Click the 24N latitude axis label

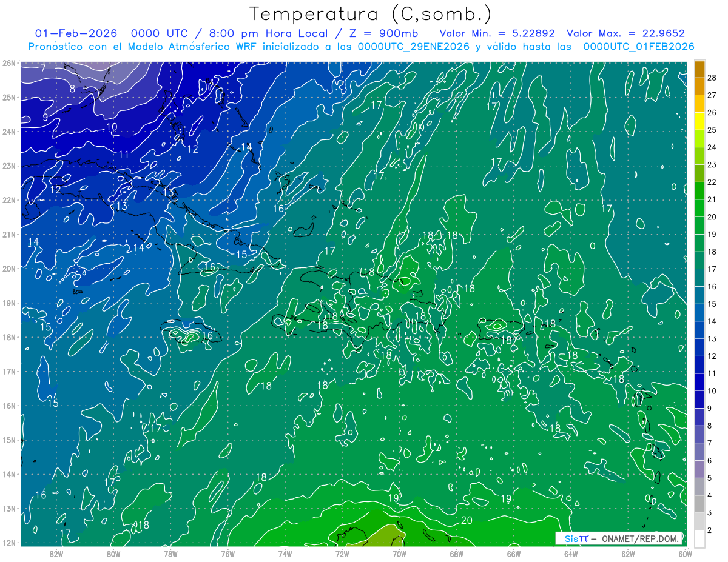(x=9, y=132)
